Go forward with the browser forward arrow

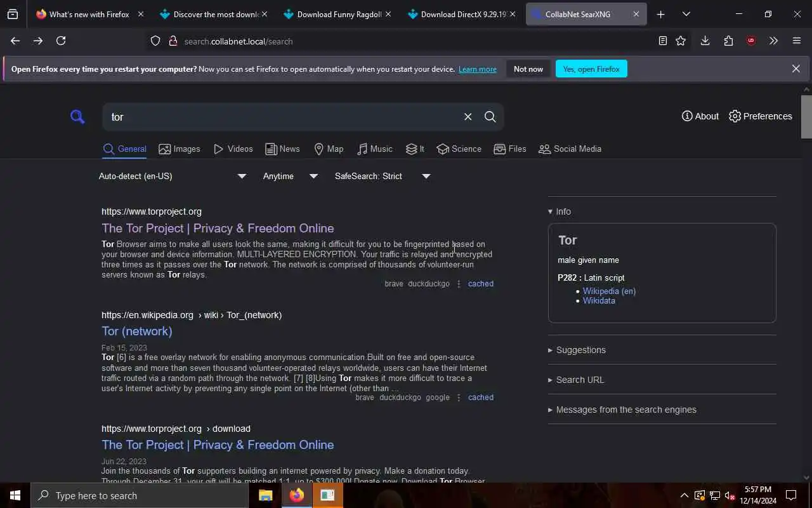click(38, 41)
